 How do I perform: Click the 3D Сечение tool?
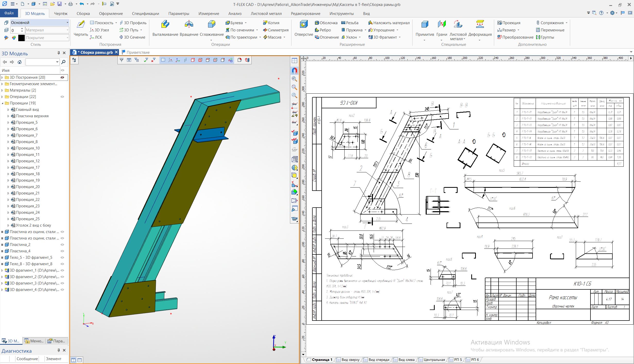[132, 37]
